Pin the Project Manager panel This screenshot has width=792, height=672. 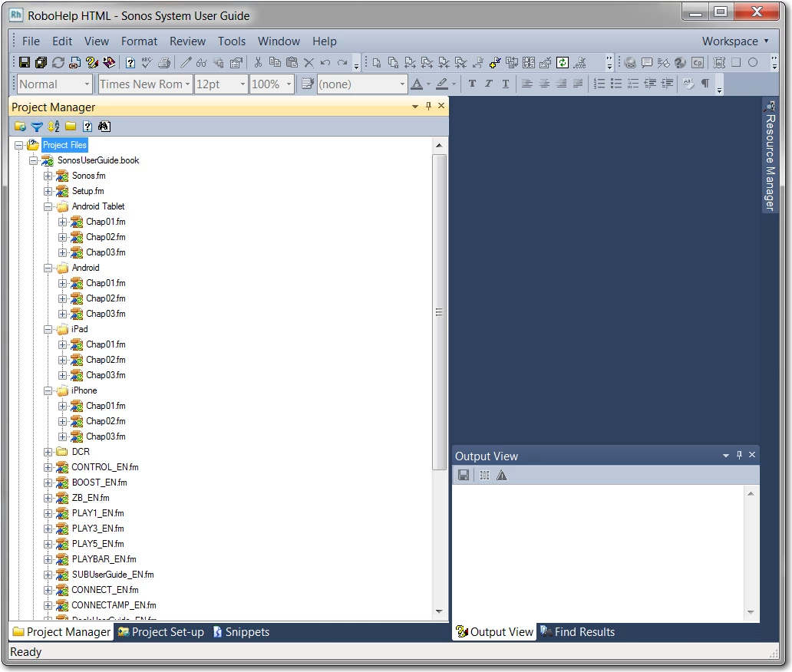pos(428,106)
